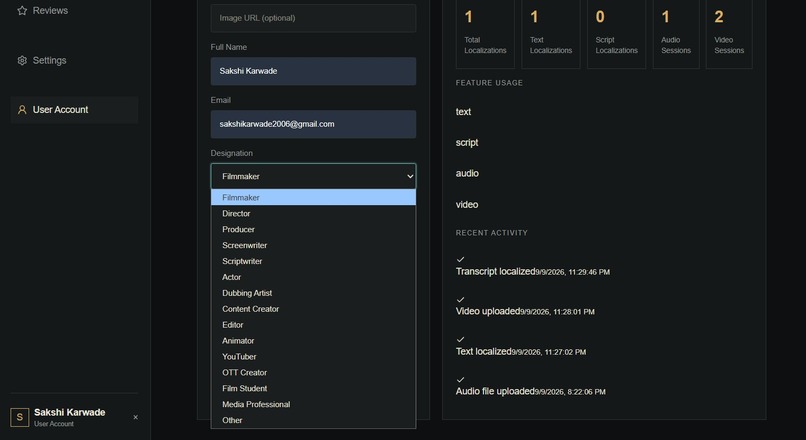Choose Director from designation list
Viewport: 806px width, 440px height.
point(313,213)
